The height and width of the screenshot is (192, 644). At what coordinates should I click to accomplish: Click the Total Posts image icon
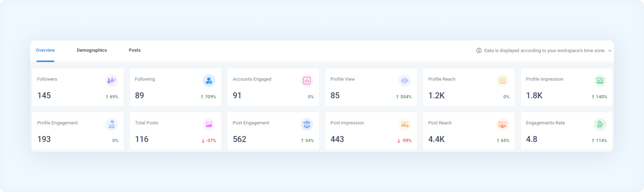(209, 124)
